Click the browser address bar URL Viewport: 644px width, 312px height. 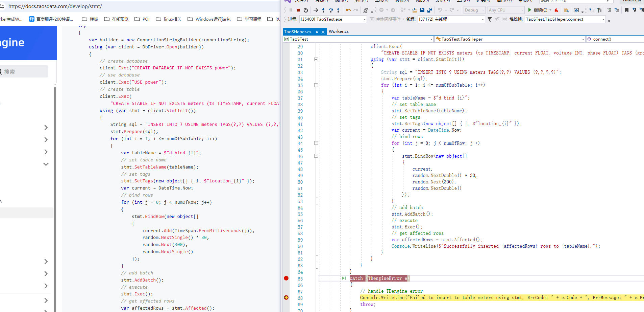[55, 6]
